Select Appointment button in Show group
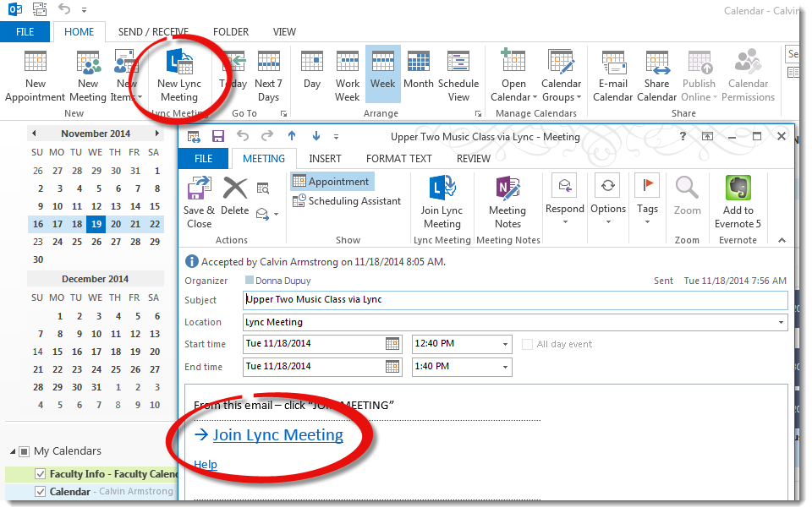 (332, 182)
